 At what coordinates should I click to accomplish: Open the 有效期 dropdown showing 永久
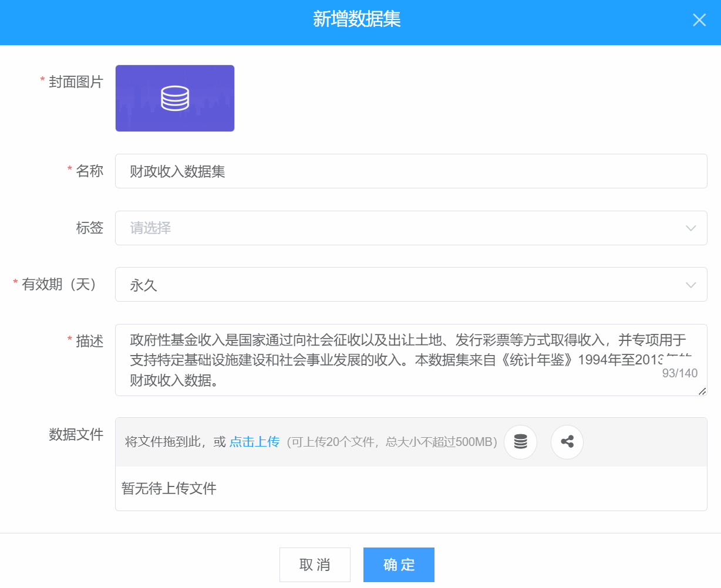coord(411,285)
